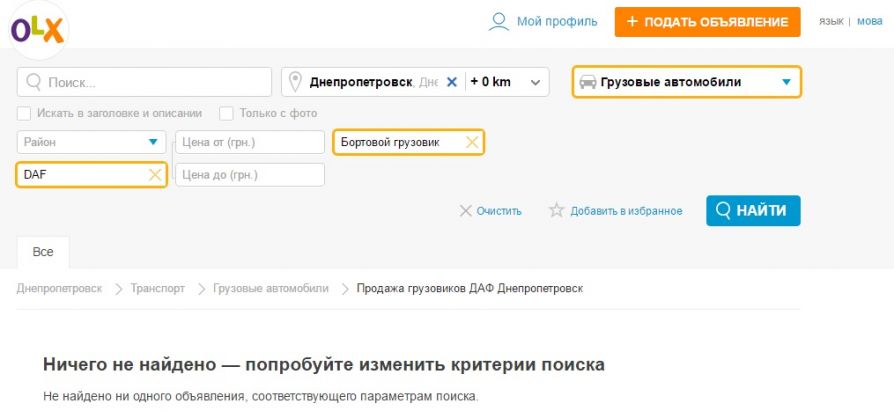Viewport: 894px width, 411px height.
Task: Switch language to мова
Action: [869, 21]
